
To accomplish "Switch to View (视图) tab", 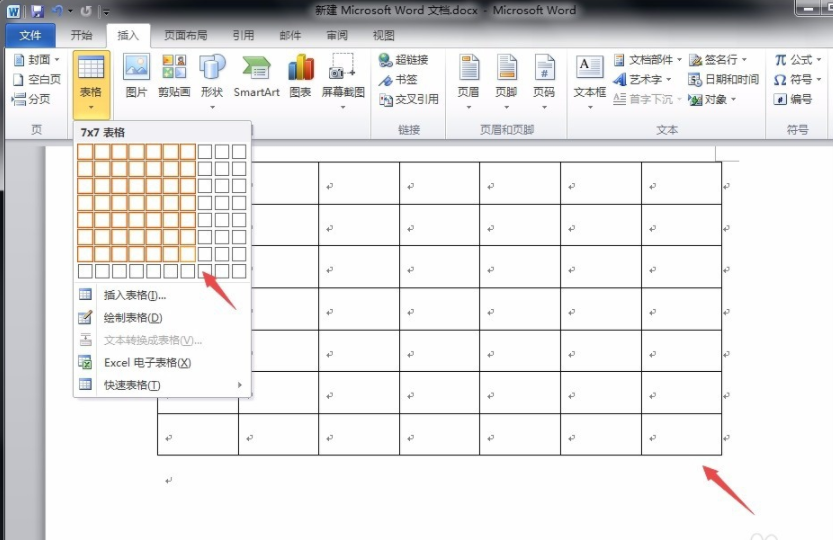I will [384, 36].
